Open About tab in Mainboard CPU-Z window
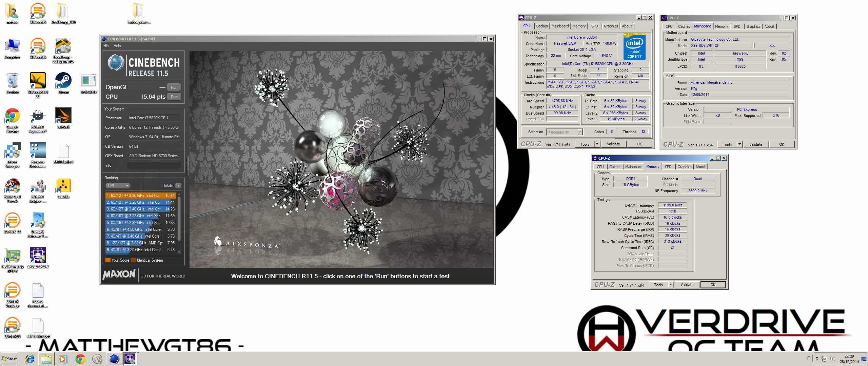The height and width of the screenshot is (366, 868). (x=769, y=26)
